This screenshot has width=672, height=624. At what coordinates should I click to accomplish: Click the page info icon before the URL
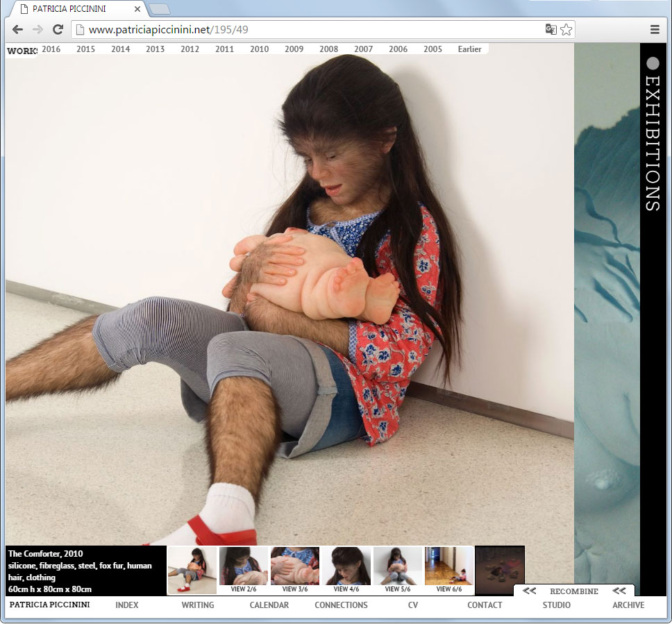coord(79,30)
